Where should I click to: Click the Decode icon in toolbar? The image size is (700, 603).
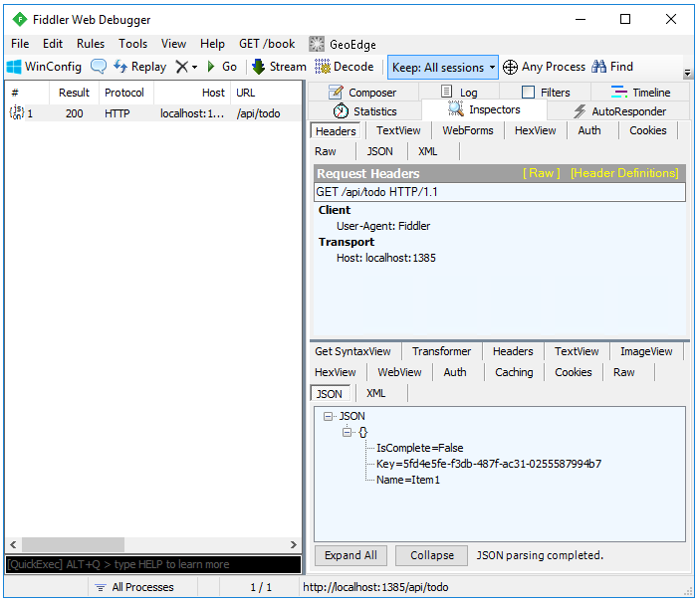[323, 67]
